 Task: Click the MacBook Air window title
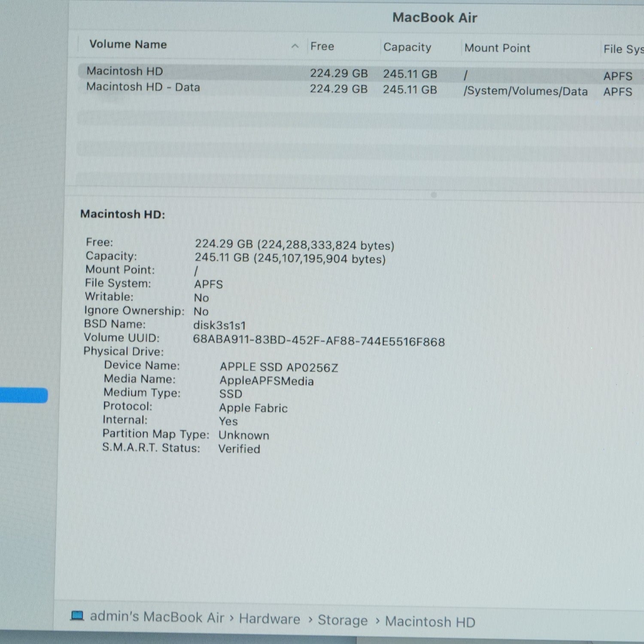pyautogui.click(x=434, y=18)
